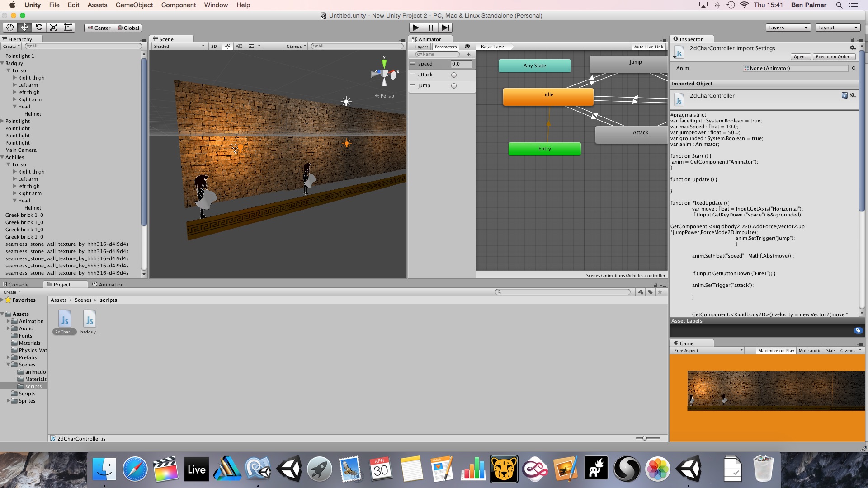This screenshot has height=488, width=868.
Task: Open the Shaded draw mode dropdown
Action: tap(179, 46)
